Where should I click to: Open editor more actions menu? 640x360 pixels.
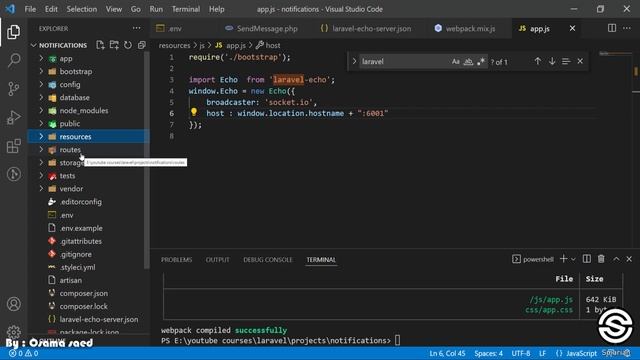627,28
